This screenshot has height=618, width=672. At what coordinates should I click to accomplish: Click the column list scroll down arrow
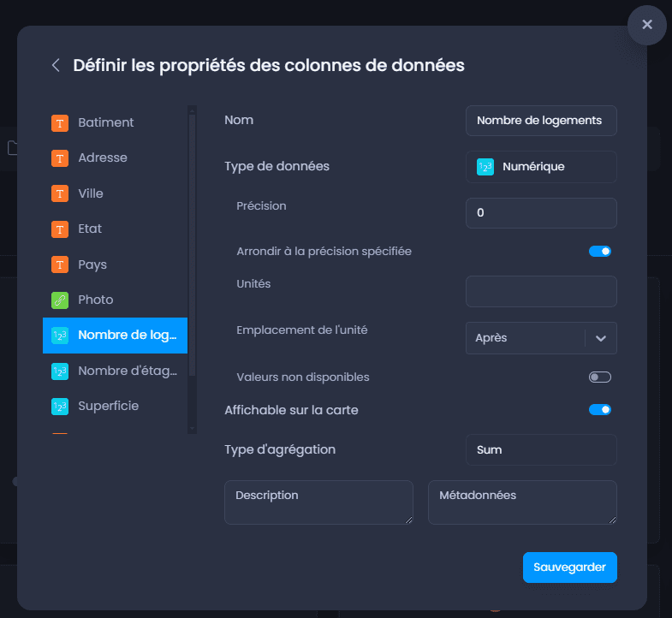click(192, 428)
